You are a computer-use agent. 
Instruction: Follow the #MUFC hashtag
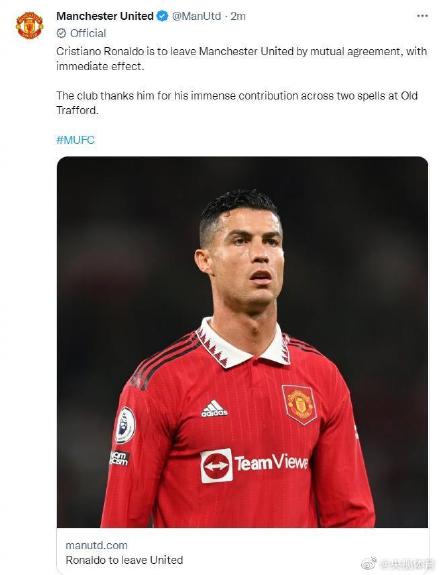(76, 140)
